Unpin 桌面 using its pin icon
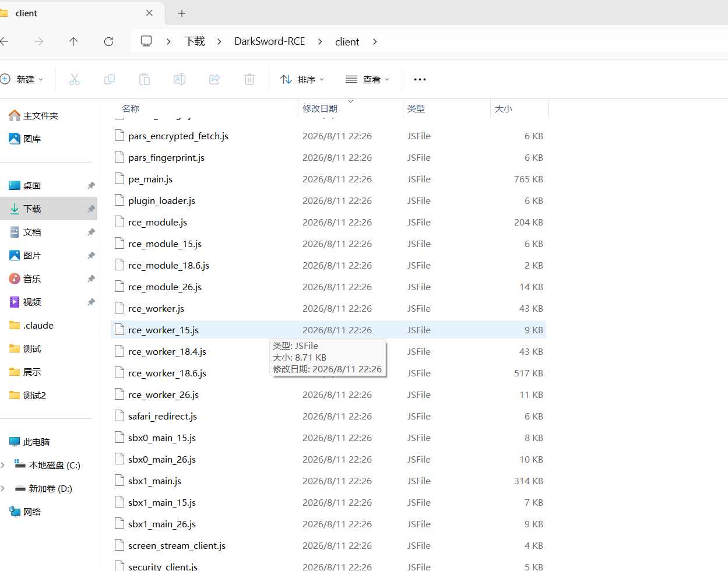 (x=91, y=185)
